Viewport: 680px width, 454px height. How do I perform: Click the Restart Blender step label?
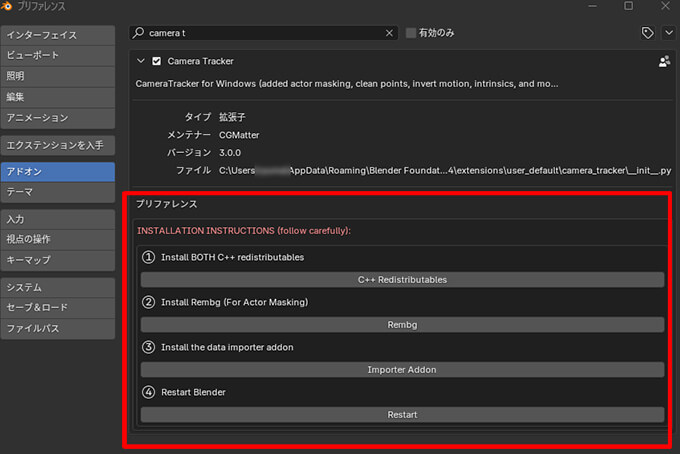tap(193, 392)
